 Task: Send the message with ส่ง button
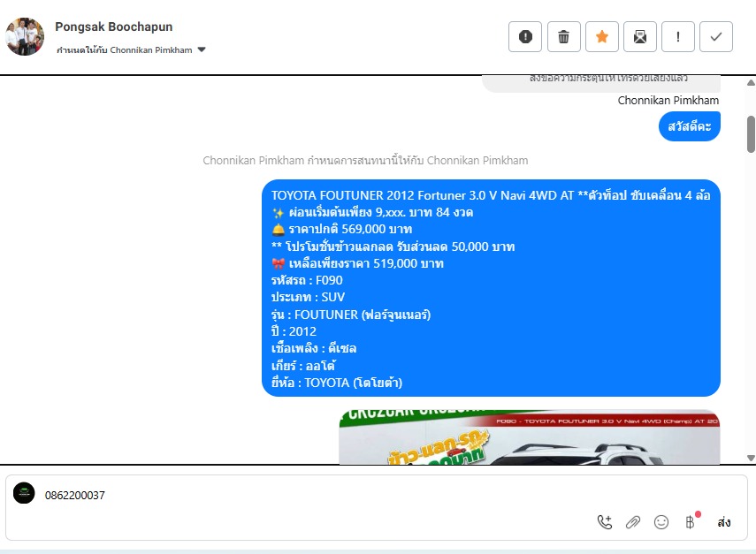point(723,522)
